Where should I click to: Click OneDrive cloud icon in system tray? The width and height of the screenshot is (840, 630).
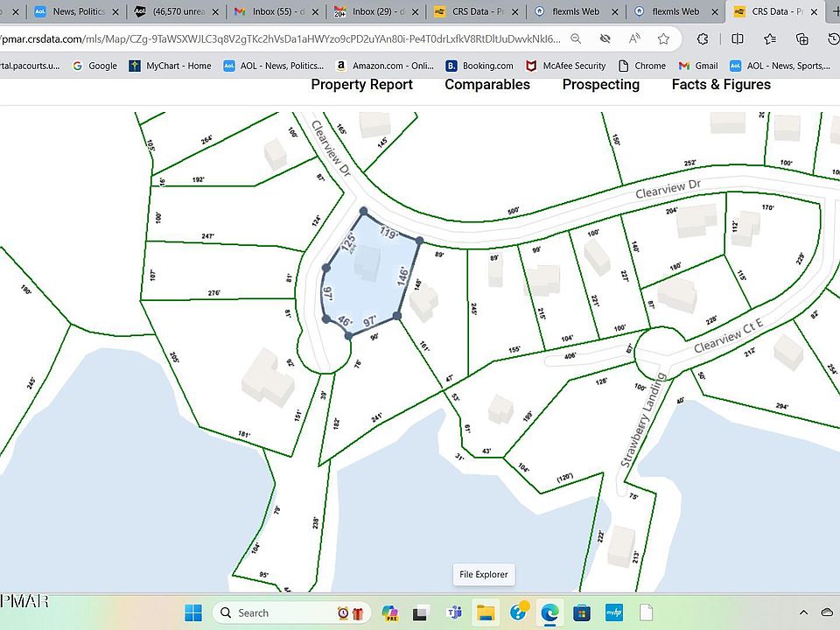(x=827, y=612)
